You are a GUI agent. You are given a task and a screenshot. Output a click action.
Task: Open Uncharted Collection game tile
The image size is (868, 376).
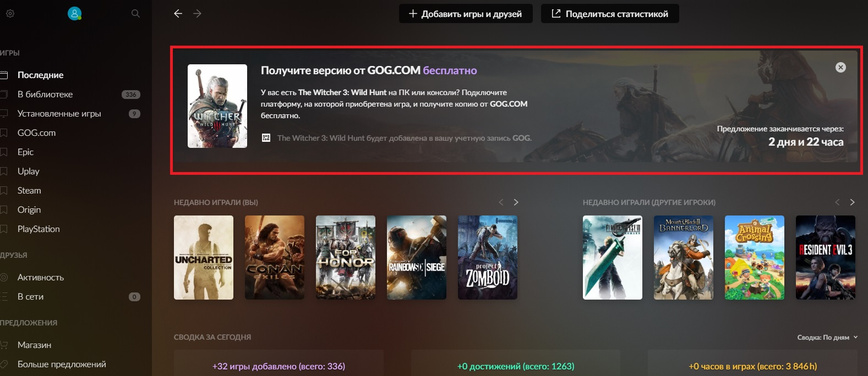coord(204,257)
